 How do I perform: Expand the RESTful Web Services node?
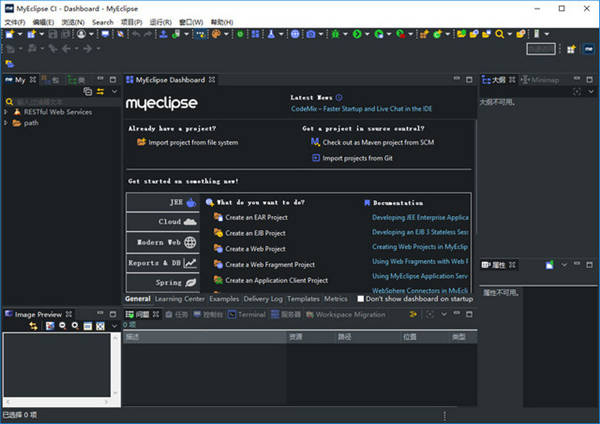(7, 112)
